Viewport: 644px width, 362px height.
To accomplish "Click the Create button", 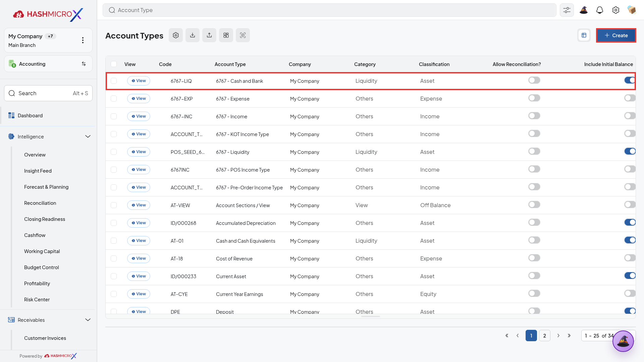I will pos(616,35).
